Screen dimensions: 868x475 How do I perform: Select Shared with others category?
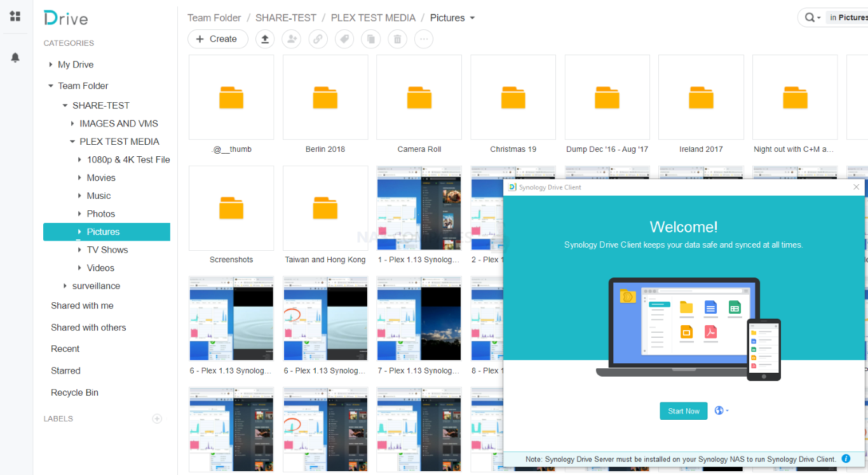pos(88,328)
